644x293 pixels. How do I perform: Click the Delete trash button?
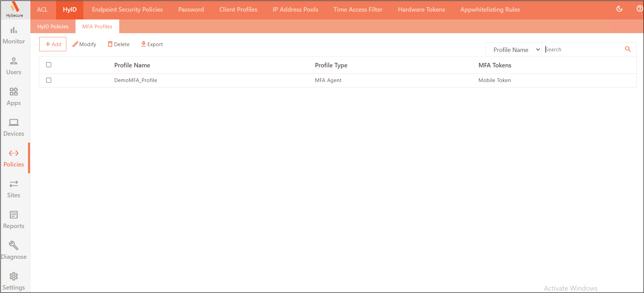[x=119, y=44]
